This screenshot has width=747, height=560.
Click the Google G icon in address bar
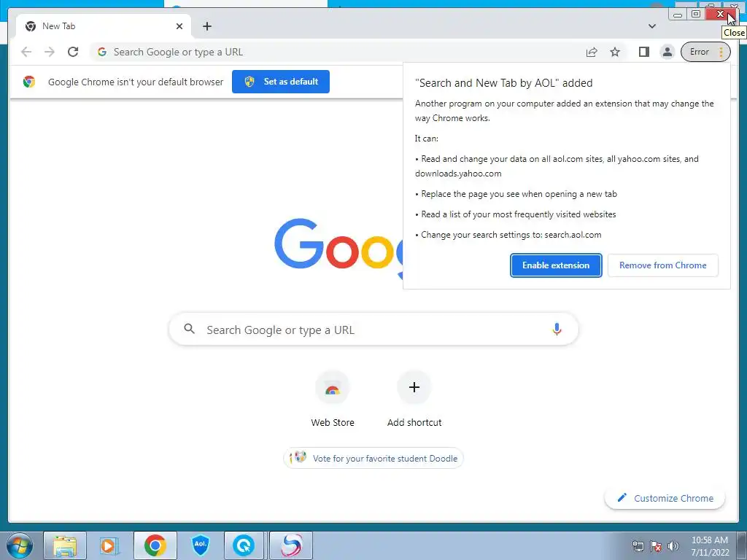pos(102,52)
